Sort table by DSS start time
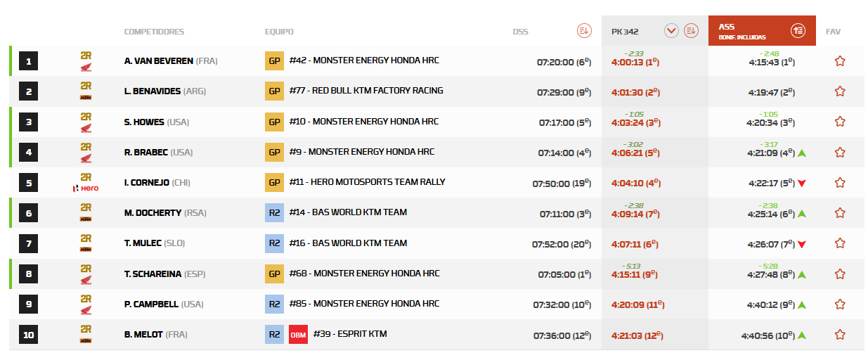 [584, 31]
